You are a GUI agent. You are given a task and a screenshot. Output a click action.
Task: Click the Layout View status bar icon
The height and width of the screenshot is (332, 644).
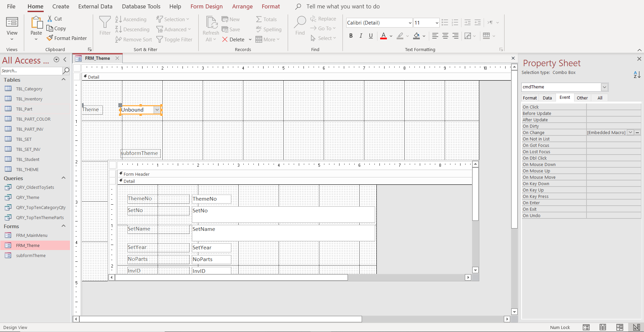tap(619, 327)
